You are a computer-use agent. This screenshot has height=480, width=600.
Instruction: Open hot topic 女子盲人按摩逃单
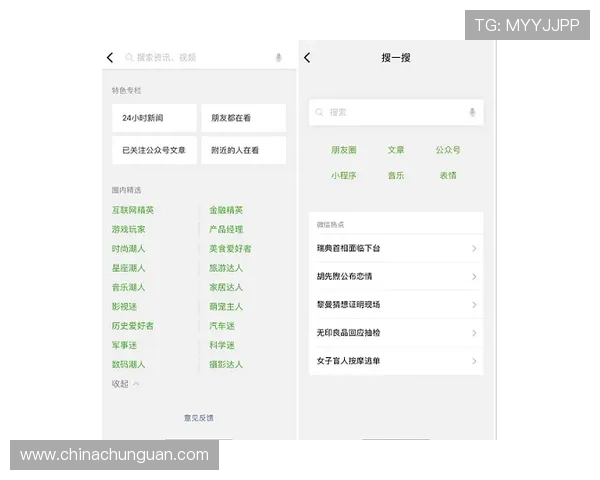tap(396, 361)
